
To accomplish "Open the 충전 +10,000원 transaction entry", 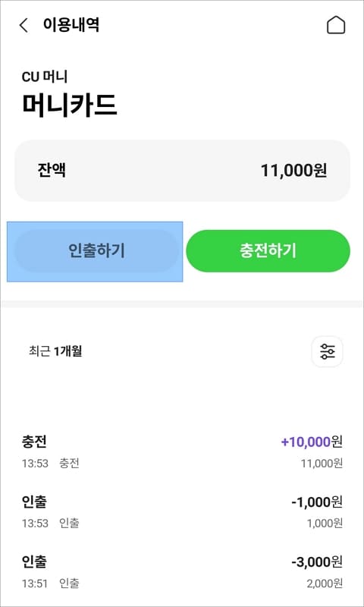I will [x=182, y=451].
